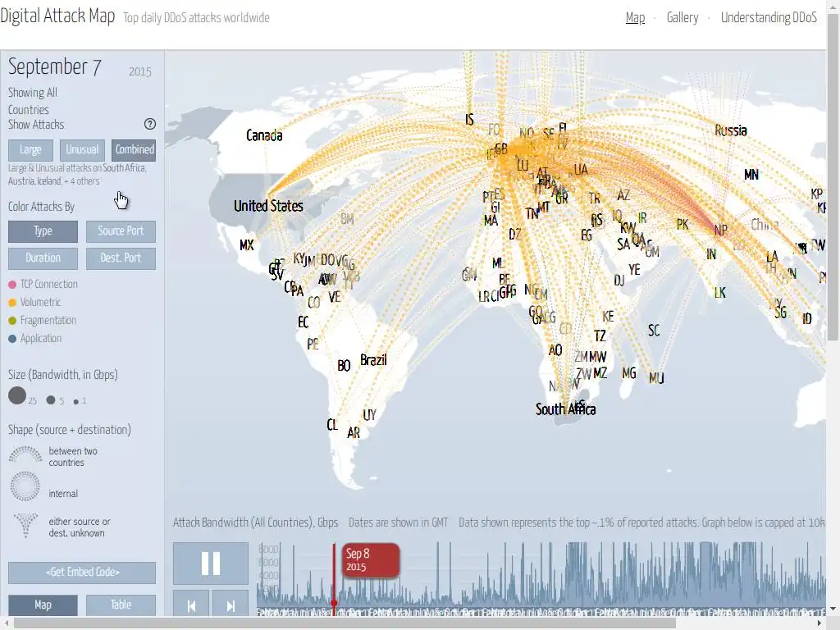Step back to the previous day
Image resolution: width=840 pixels, height=630 pixels.
coord(191,605)
